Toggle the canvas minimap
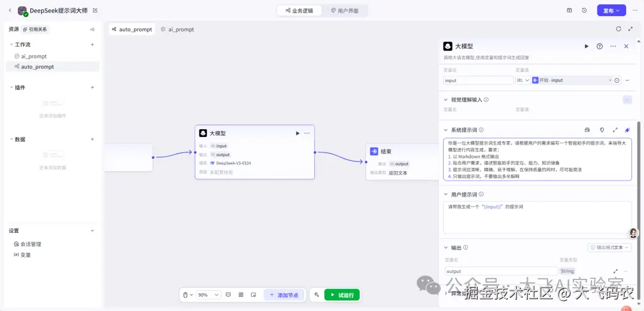 pos(253,294)
